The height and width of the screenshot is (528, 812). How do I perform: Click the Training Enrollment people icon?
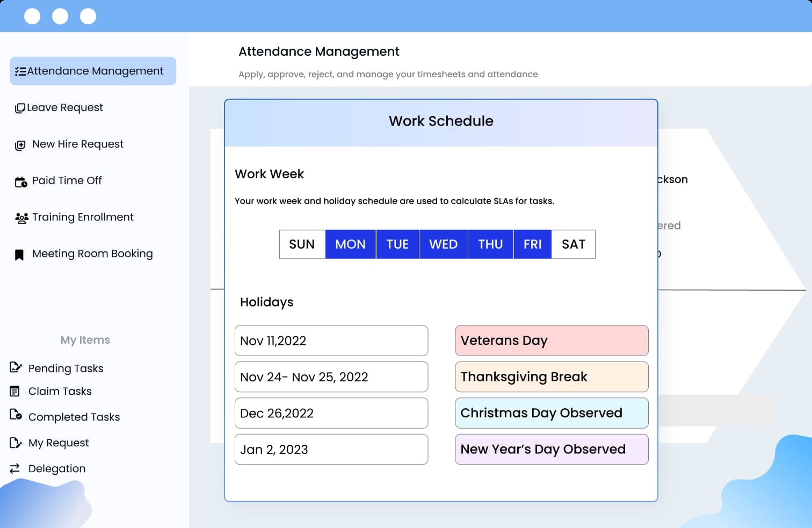pos(21,218)
